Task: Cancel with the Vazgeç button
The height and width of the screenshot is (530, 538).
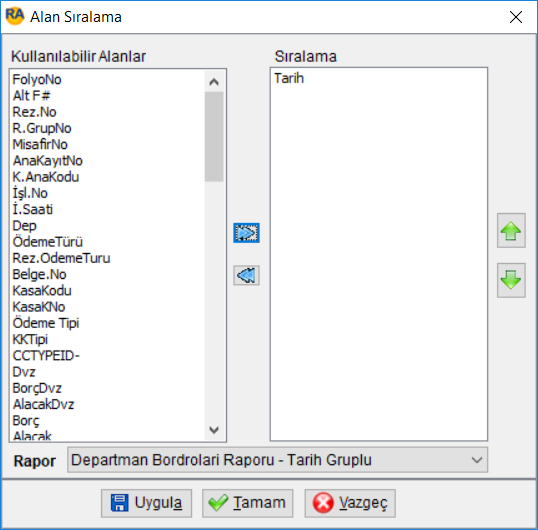Action: point(350,503)
